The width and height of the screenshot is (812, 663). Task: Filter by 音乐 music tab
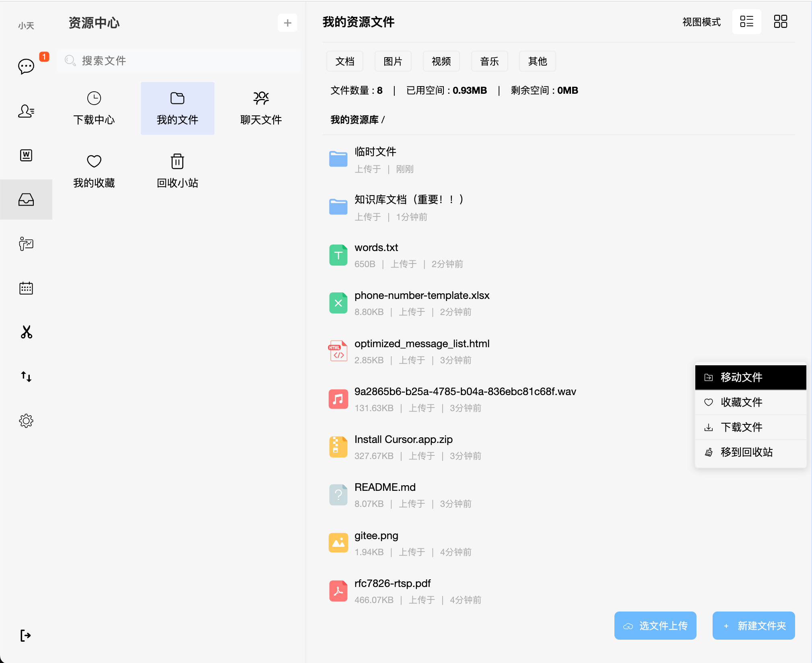click(x=490, y=61)
